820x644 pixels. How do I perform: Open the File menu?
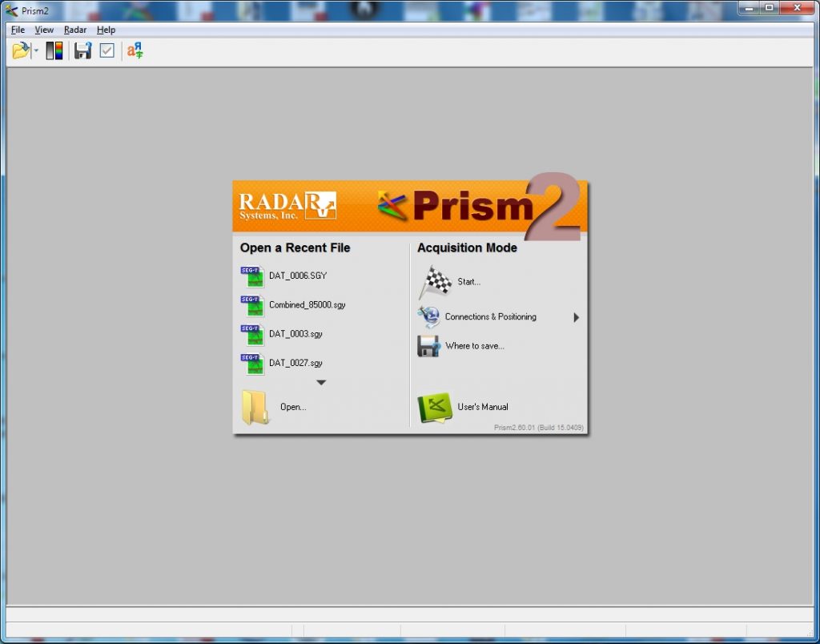(x=18, y=30)
